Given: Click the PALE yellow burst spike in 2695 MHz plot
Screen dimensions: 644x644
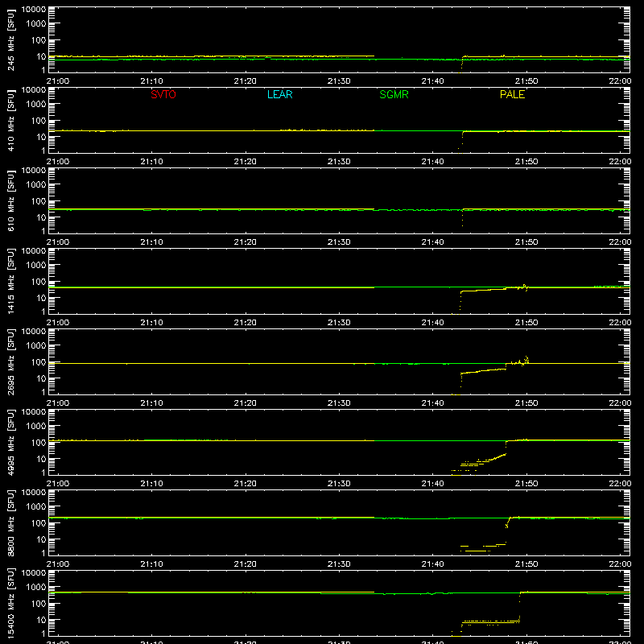Looking at the screenshot, I should (526, 360).
